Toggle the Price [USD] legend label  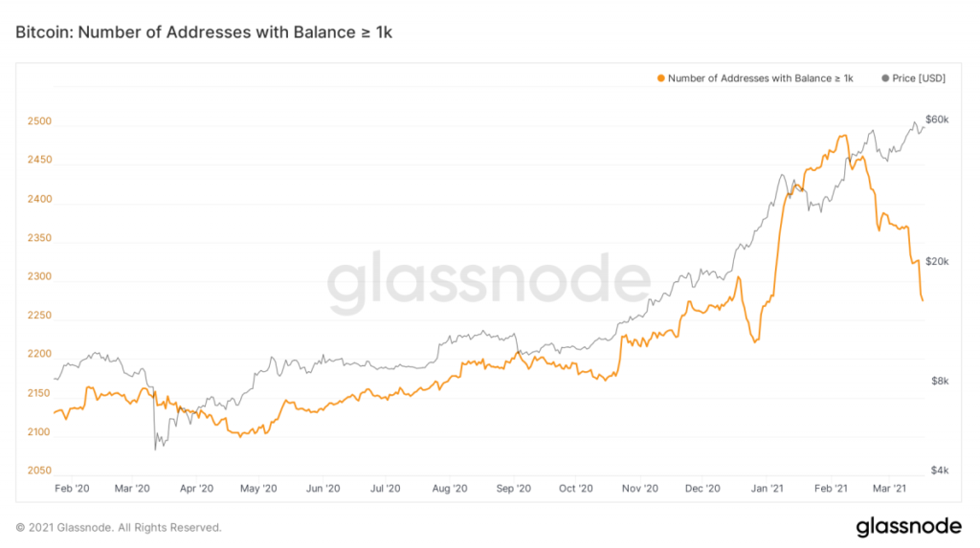919,77
